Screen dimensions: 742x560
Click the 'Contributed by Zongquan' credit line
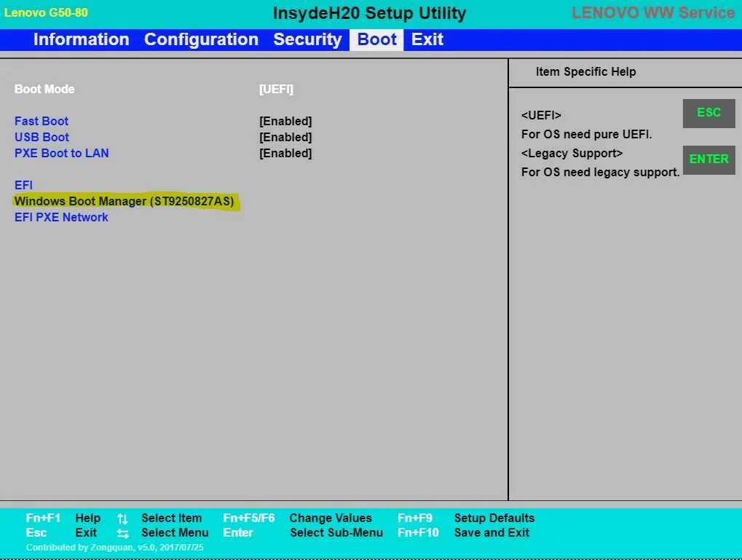point(114,547)
